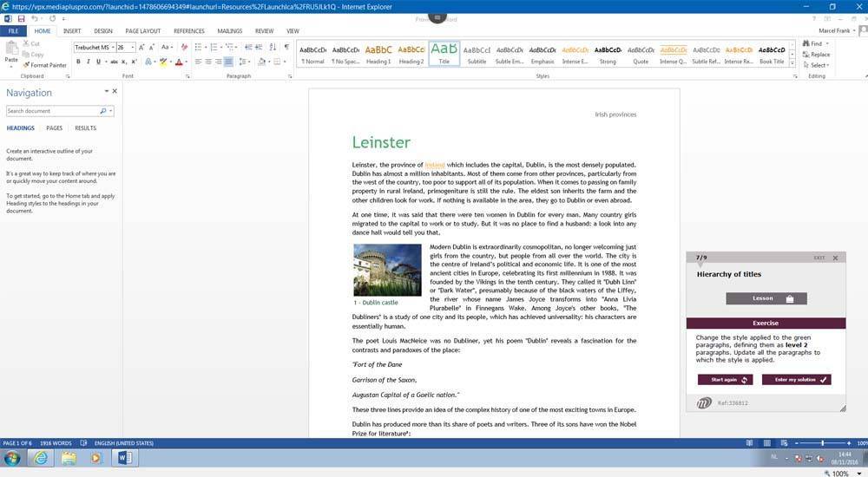Toggle show/hide paragraph marks
This screenshot has height=477, width=868.
click(286, 47)
